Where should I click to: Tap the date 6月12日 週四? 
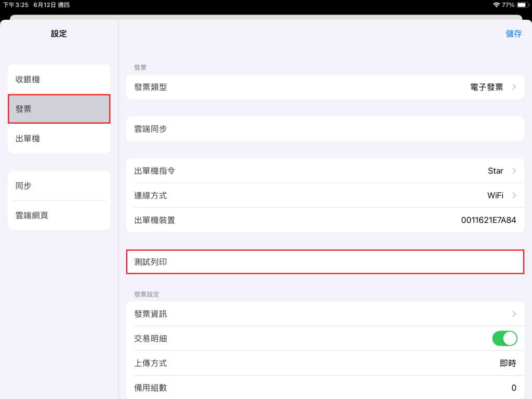pos(51,5)
